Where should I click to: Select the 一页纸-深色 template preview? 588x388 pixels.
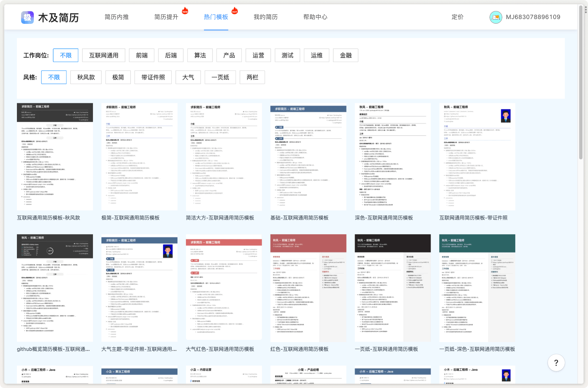[x=477, y=288]
